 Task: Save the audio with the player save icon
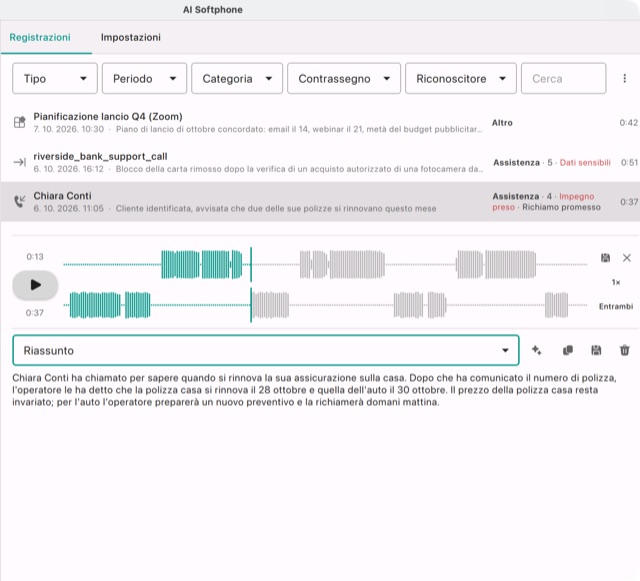tap(605, 258)
